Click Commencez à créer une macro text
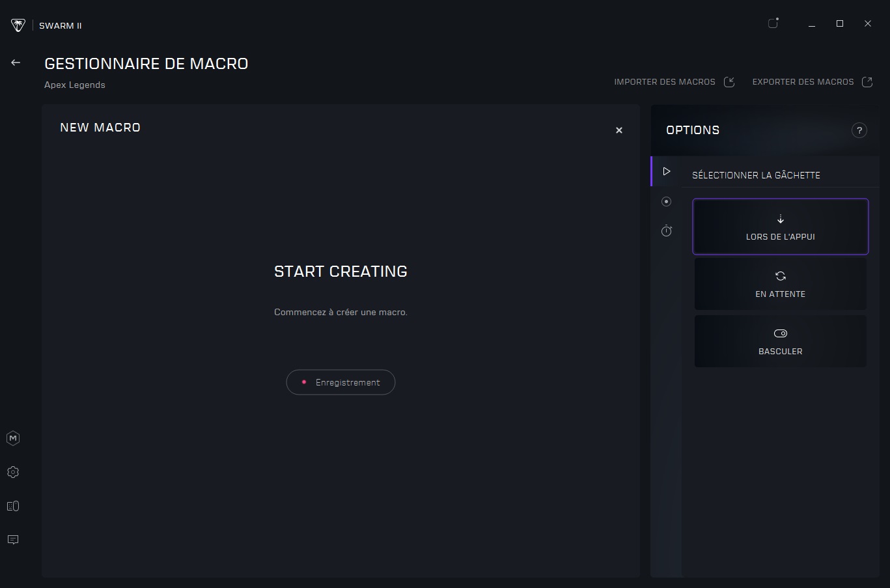The height and width of the screenshot is (588, 890). click(341, 312)
